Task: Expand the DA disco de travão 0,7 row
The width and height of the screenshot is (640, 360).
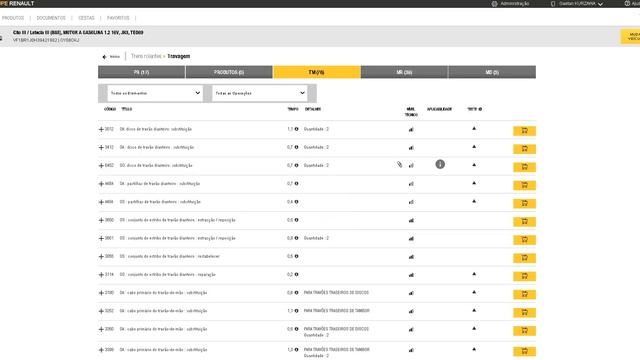Action: click(x=101, y=147)
